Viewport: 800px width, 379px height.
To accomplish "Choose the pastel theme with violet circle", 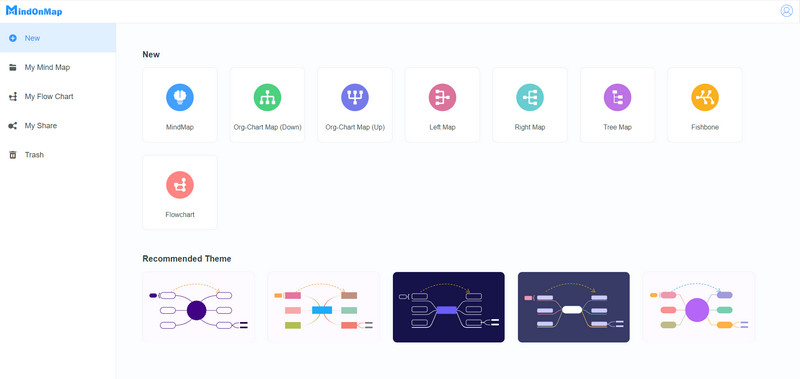I will tap(698, 307).
